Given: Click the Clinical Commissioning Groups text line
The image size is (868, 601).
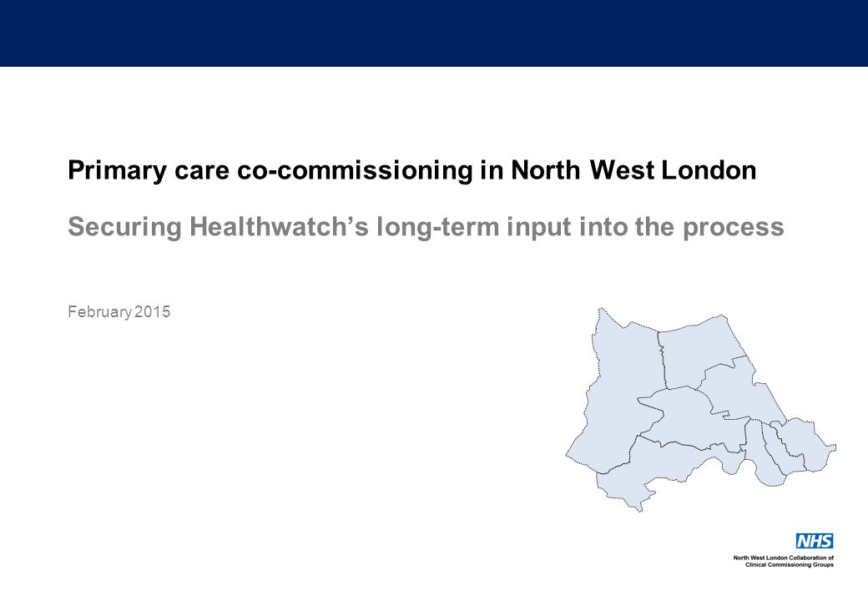Looking at the screenshot, I should point(790,564).
